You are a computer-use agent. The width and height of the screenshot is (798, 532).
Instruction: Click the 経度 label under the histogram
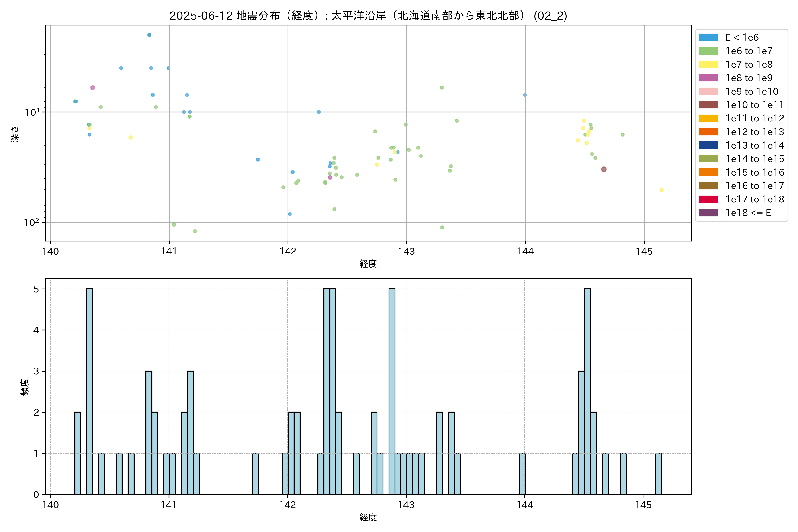(368, 517)
